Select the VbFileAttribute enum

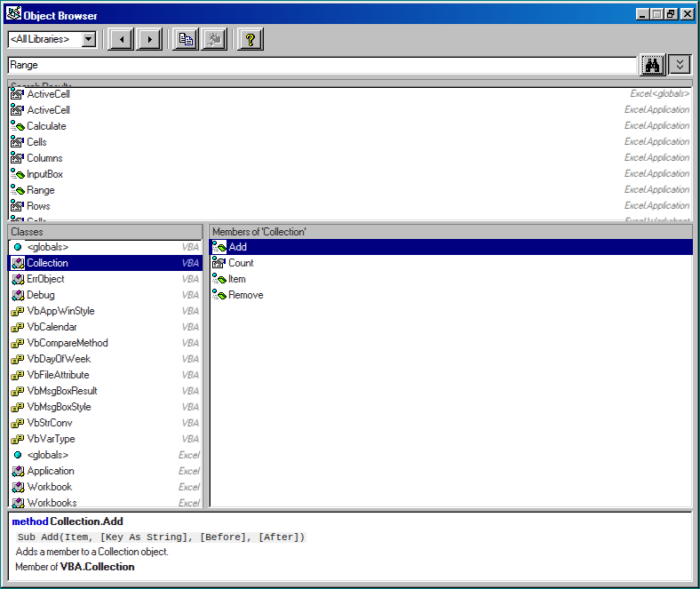click(x=105, y=375)
